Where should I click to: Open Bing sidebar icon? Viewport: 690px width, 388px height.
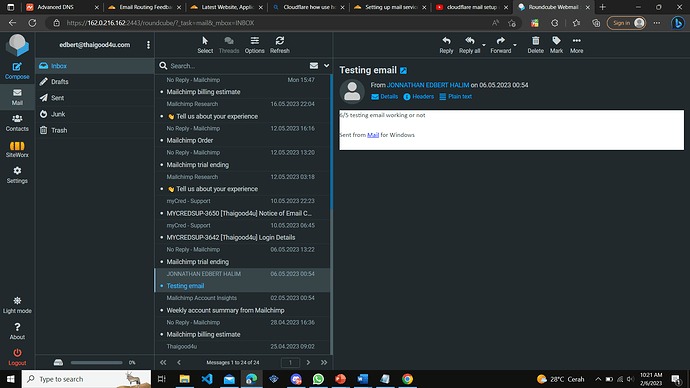pyautogui.click(x=678, y=23)
